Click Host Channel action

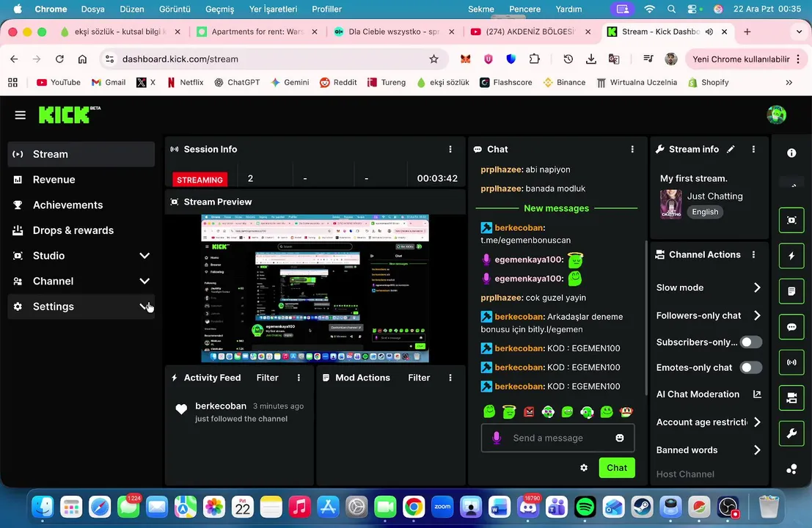pyautogui.click(x=685, y=474)
